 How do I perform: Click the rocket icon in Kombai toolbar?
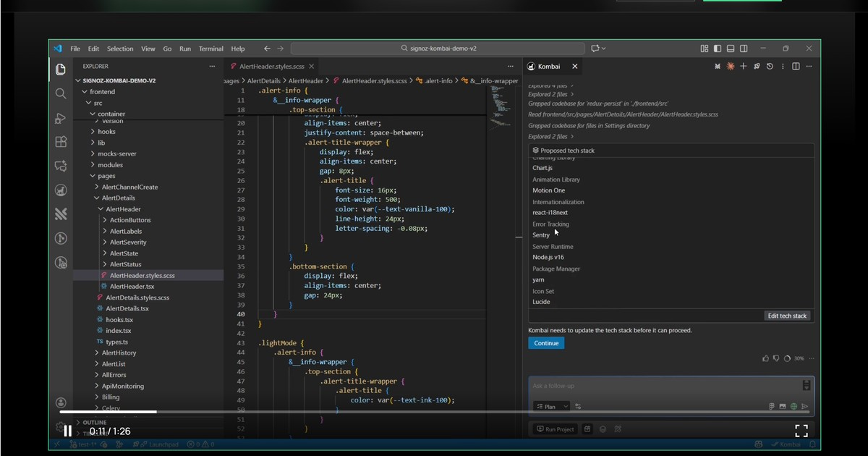pos(757,66)
